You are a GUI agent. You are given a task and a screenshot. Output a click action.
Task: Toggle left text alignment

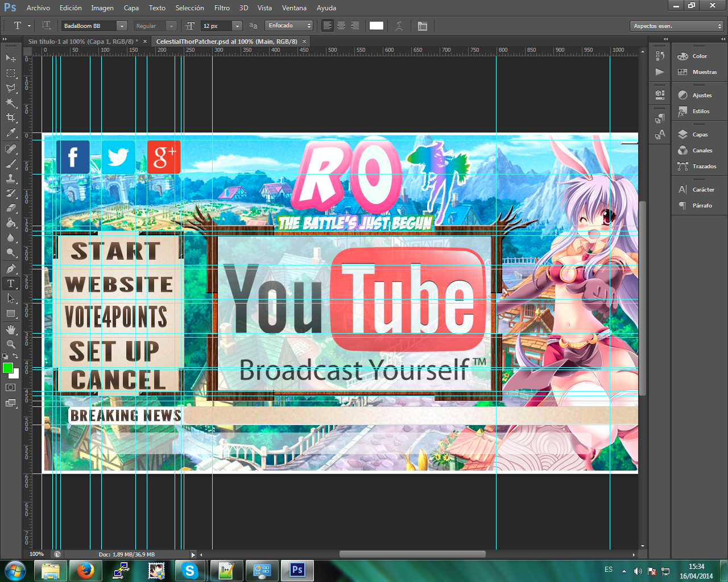tap(328, 26)
